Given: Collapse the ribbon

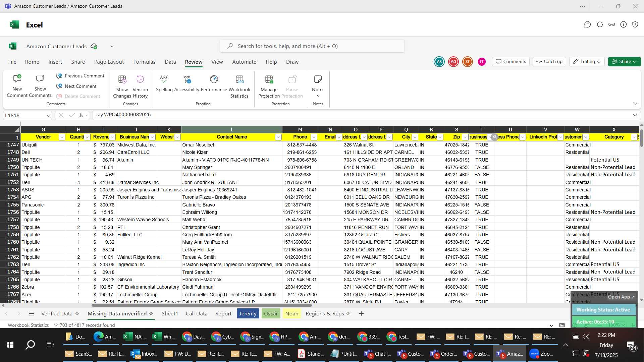Looking at the screenshot, I should 635,104.
